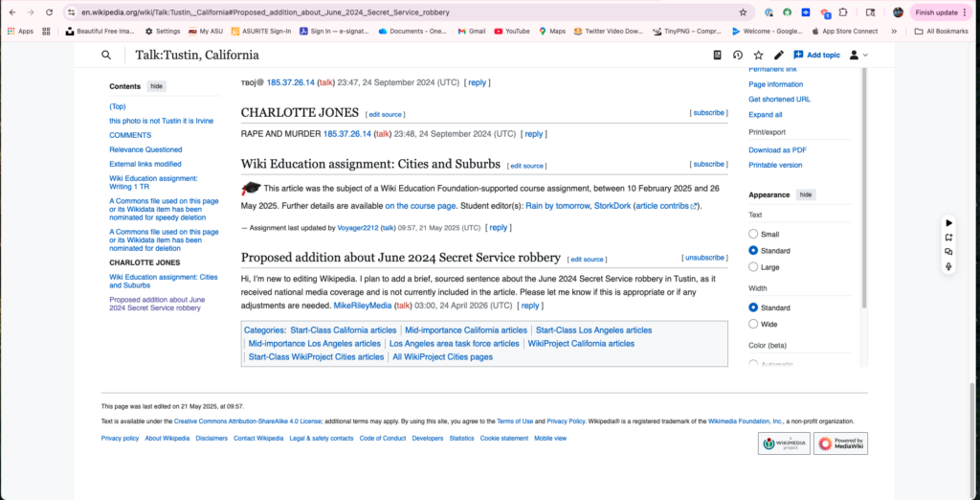Subscribe to Wiki Education Cities and Suburbs topic
The width and height of the screenshot is (980, 500).
click(x=709, y=164)
